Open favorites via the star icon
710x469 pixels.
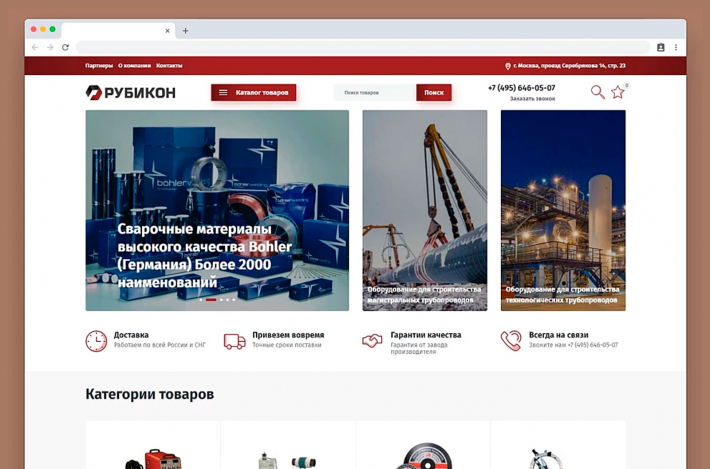pos(618,92)
